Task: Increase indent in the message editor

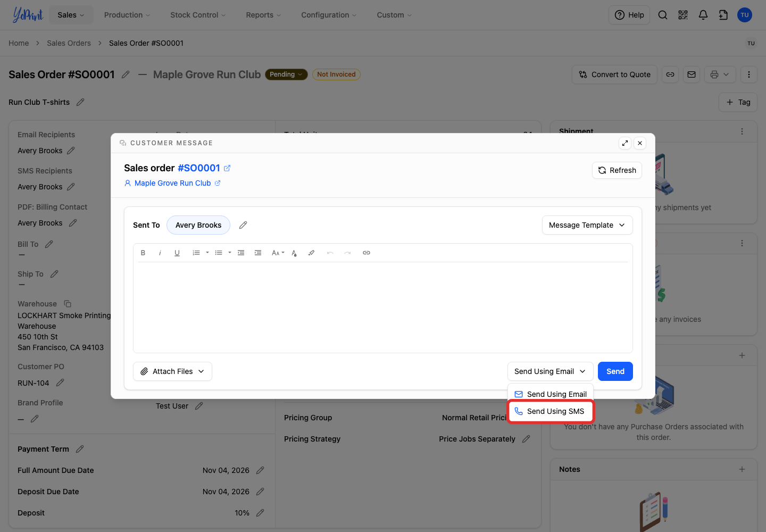Action: (x=258, y=253)
